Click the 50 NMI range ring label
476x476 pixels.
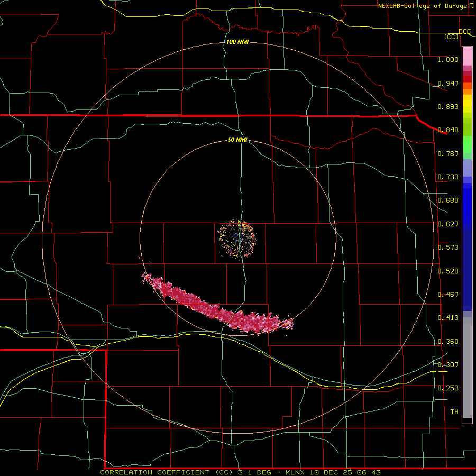237,140
